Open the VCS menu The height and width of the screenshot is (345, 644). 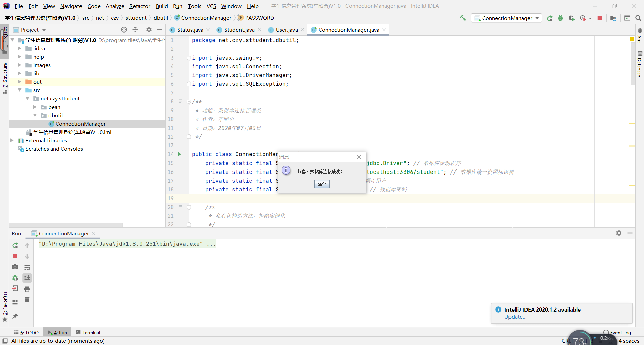click(211, 6)
